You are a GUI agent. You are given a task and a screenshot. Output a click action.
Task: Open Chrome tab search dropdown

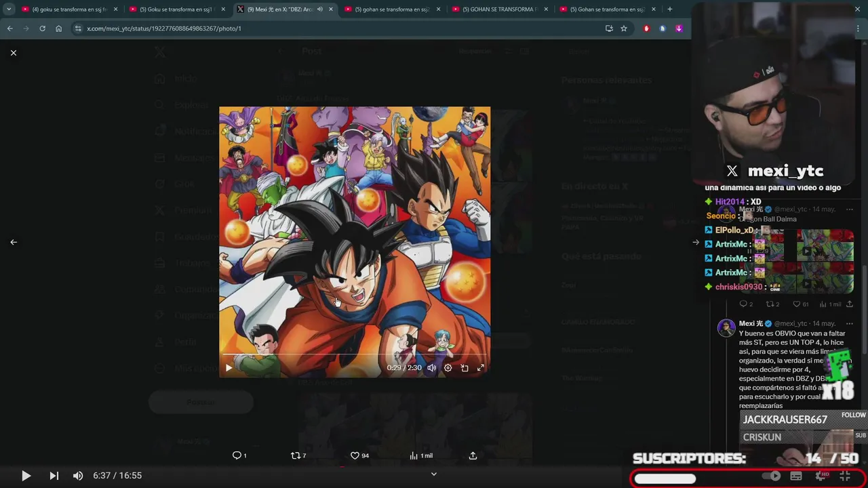[9, 9]
